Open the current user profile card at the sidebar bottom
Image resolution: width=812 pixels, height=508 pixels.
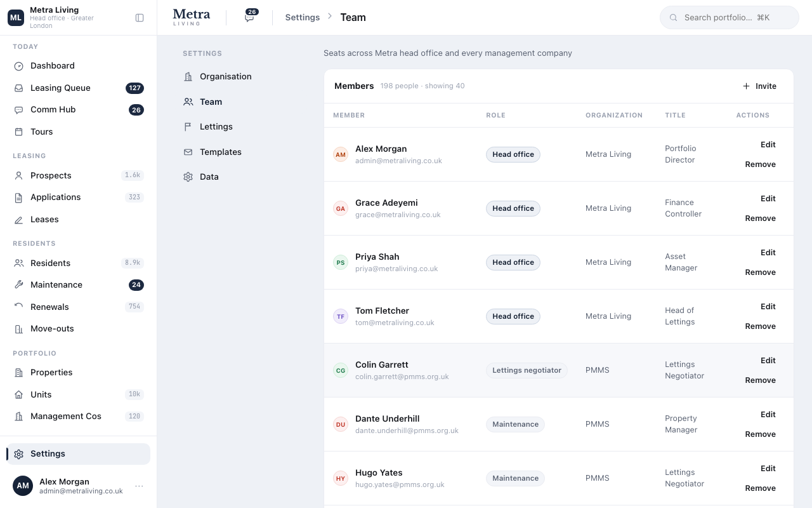(x=78, y=486)
